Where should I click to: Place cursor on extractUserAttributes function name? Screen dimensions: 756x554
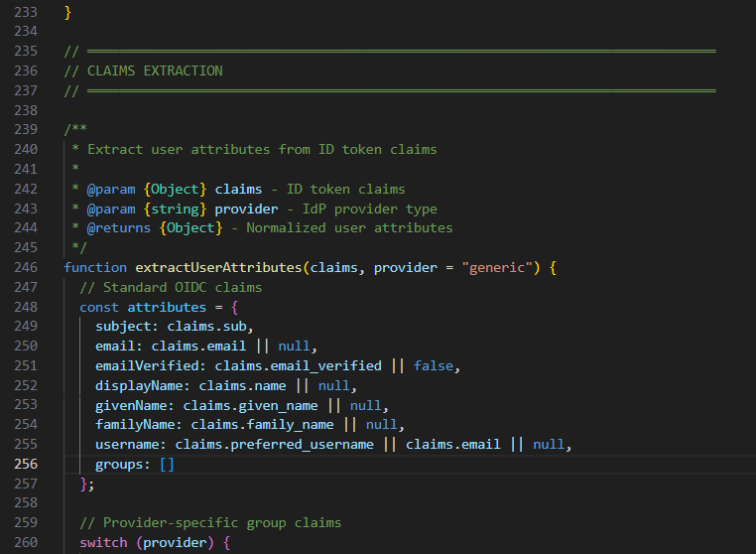pyautogui.click(x=218, y=268)
